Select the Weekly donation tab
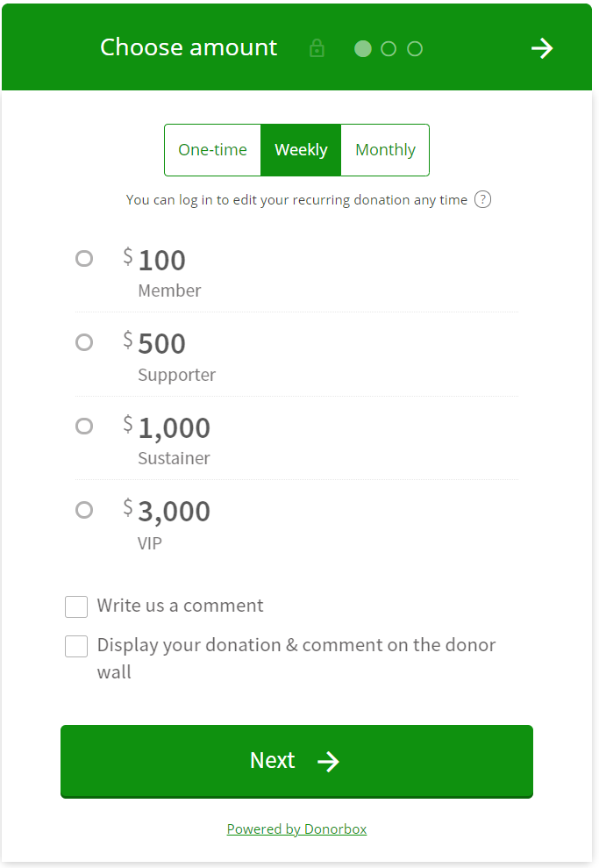 click(301, 150)
